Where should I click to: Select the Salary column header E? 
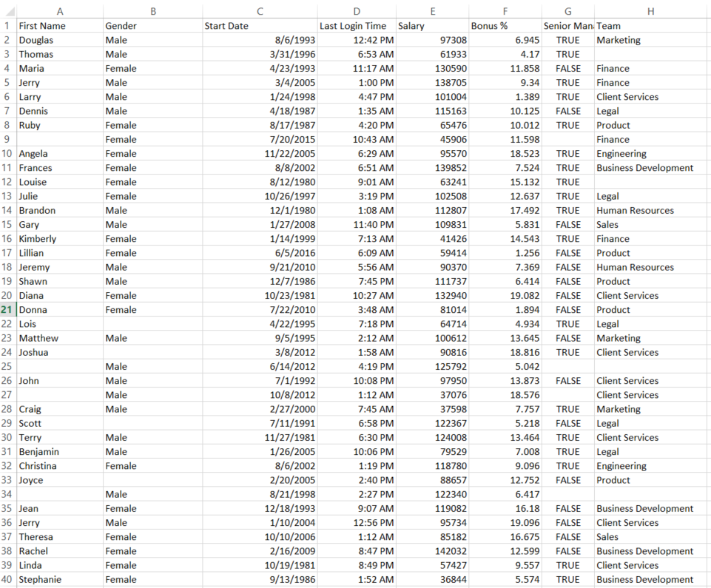click(x=433, y=12)
